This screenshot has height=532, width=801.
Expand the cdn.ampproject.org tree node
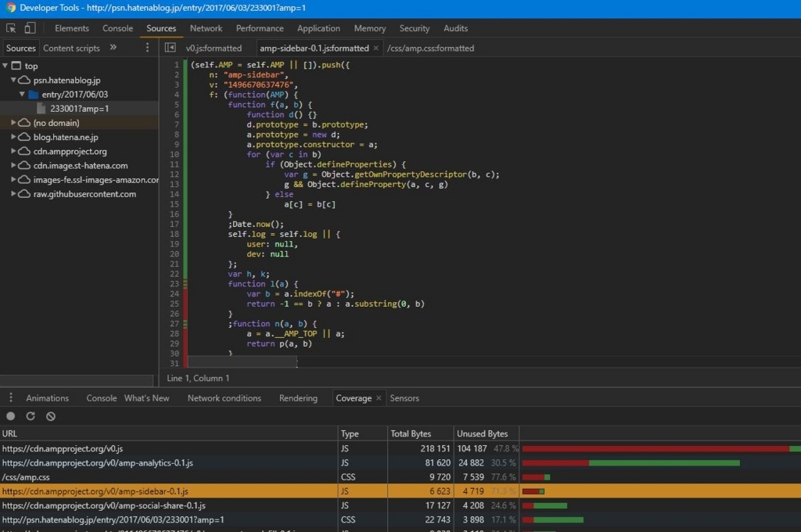point(14,152)
